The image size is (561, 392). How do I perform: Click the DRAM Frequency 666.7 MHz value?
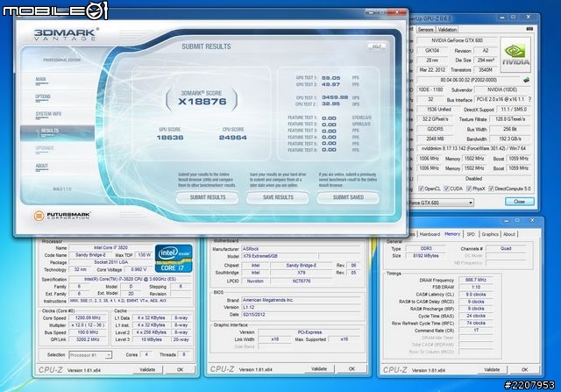point(475,280)
